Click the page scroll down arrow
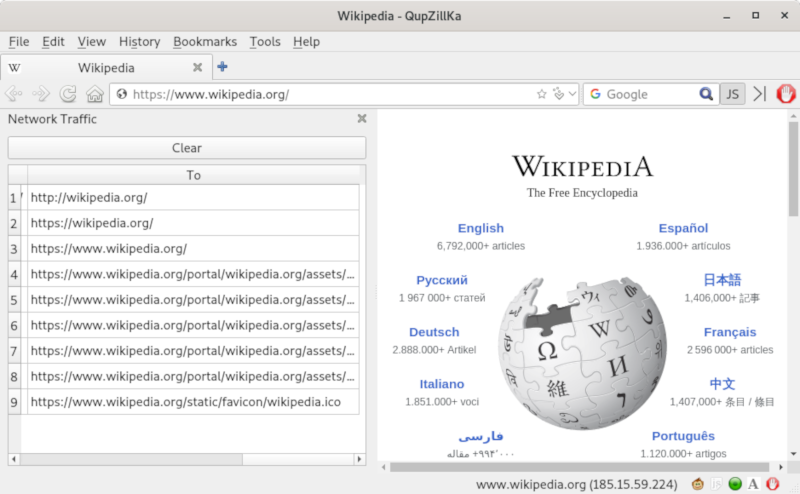This screenshot has width=800, height=494. [793, 454]
